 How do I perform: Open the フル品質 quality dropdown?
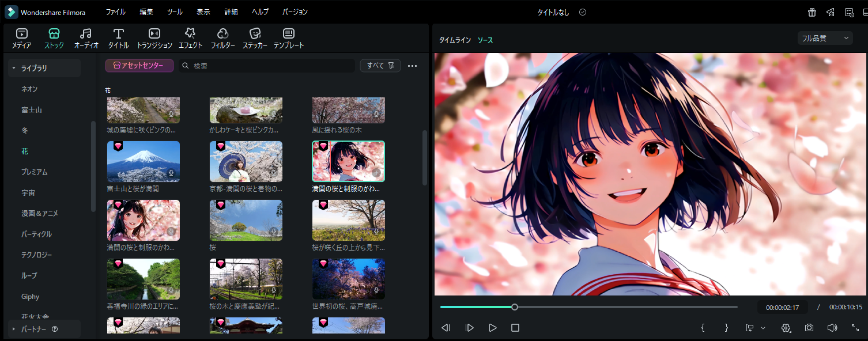825,38
